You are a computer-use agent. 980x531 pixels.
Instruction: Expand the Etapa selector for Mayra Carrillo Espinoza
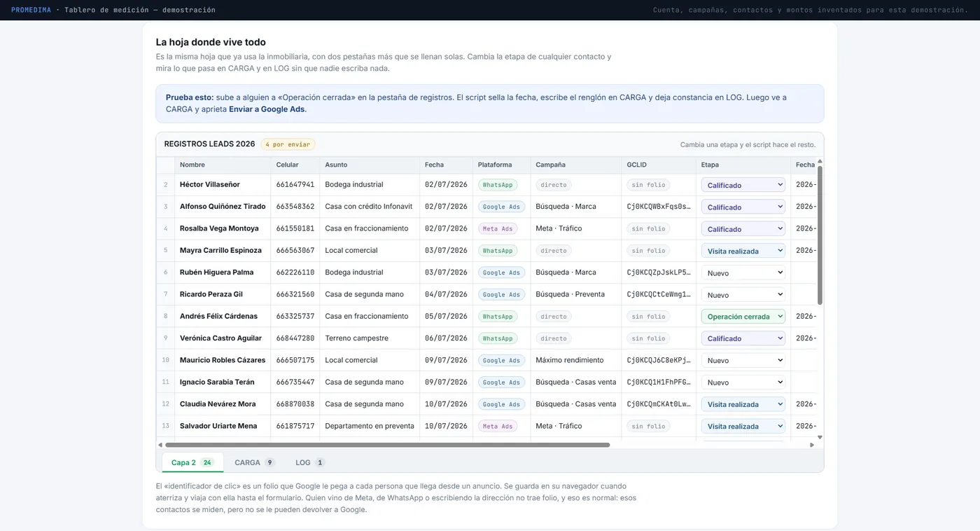[x=743, y=251]
